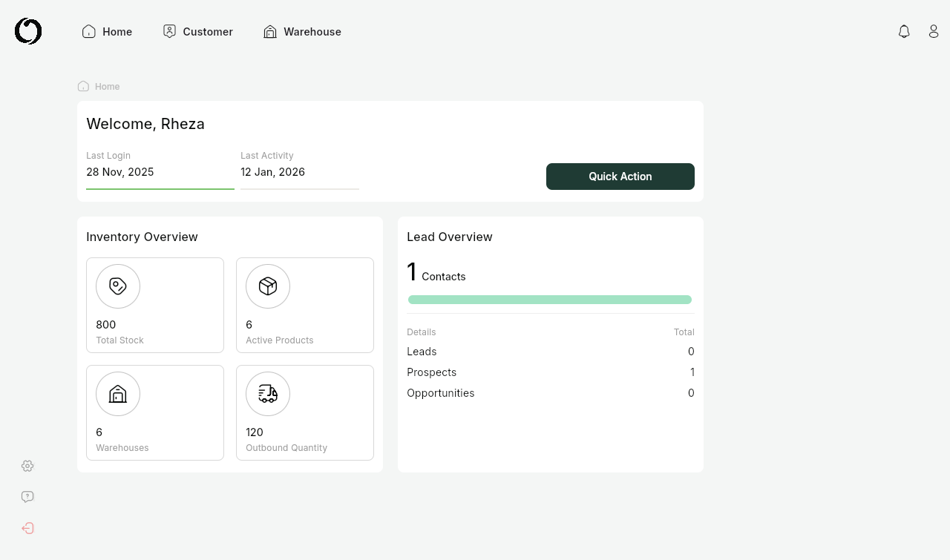Click the Home breadcrumb link
The height and width of the screenshot is (560, 950).
[108, 87]
